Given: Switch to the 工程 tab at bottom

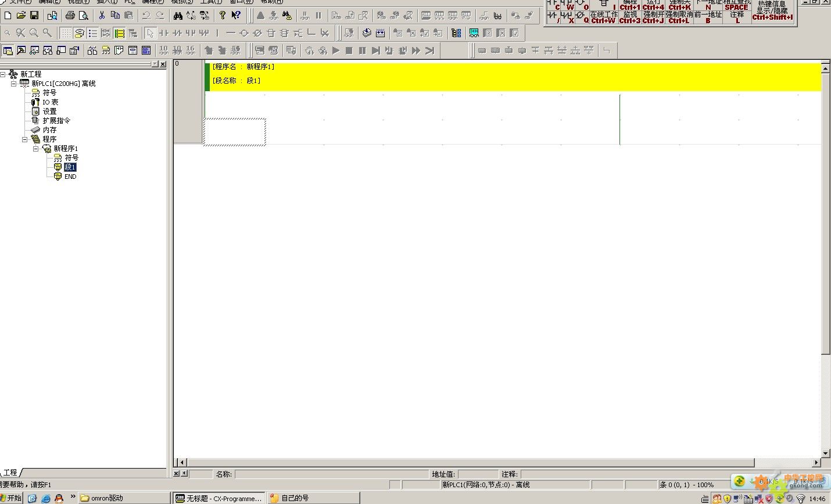Looking at the screenshot, I should tap(10, 473).
